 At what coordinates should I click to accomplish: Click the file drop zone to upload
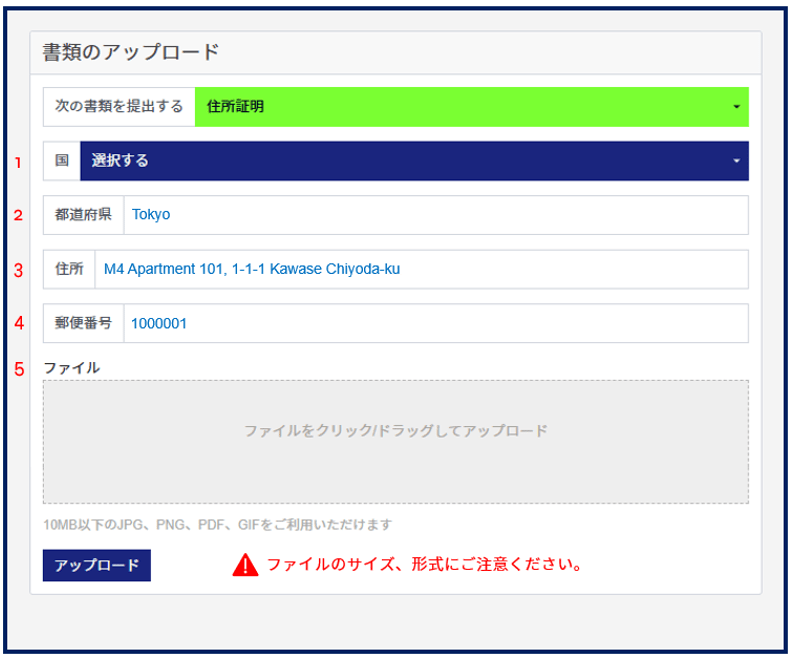point(395,441)
